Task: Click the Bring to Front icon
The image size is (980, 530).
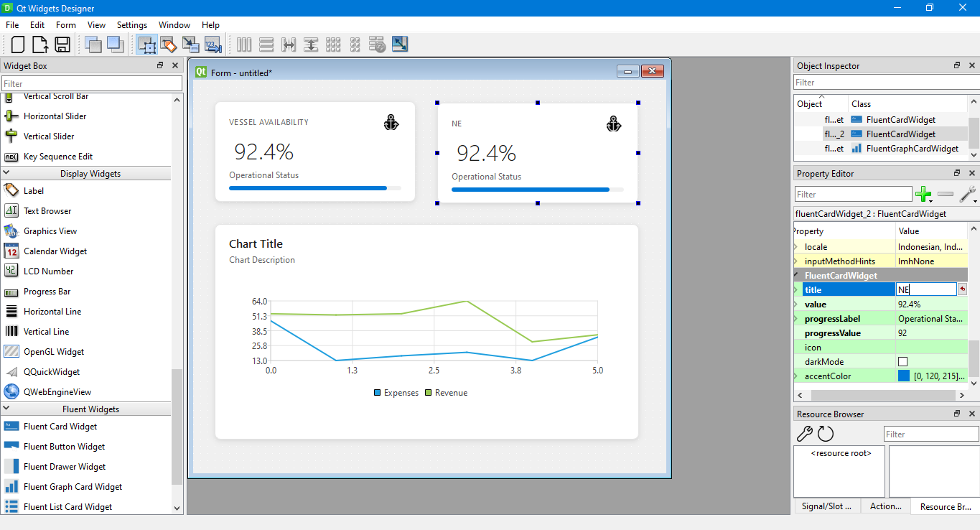Action: tap(115, 45)
